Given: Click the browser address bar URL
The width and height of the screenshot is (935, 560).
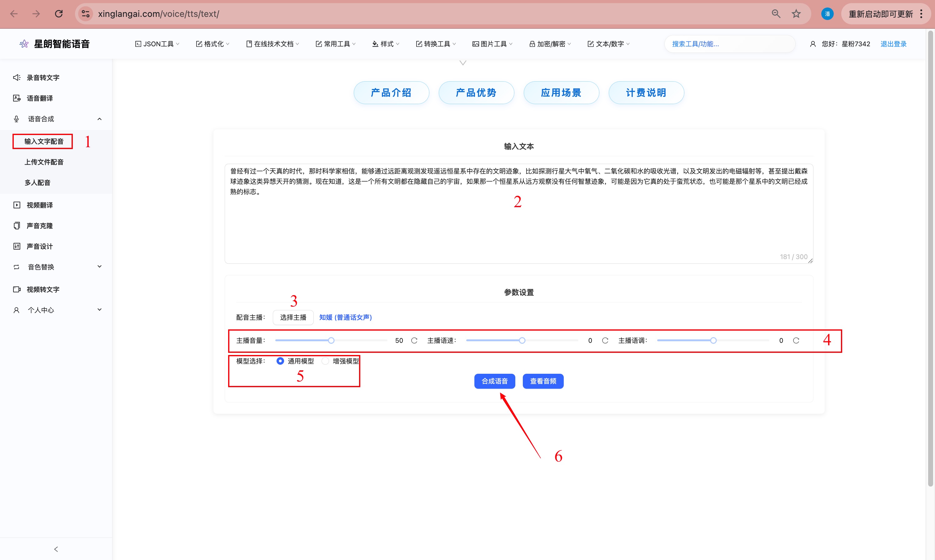Looking at the screenshot, I should pos(158,14).
